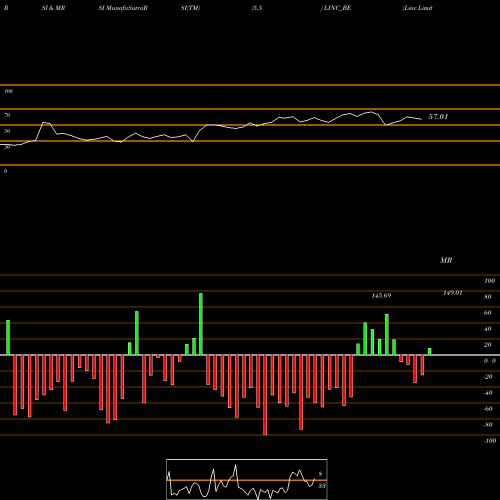Viewport: 500px width, 500px height.
Task: Click the 'SI(TM)' header text
Action: tap(190, 8)
